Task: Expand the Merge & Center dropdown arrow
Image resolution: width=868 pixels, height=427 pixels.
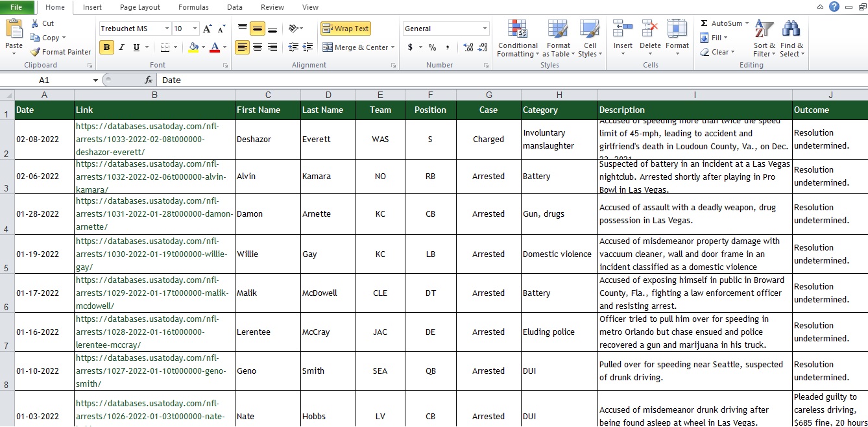Action: (393, 47)
